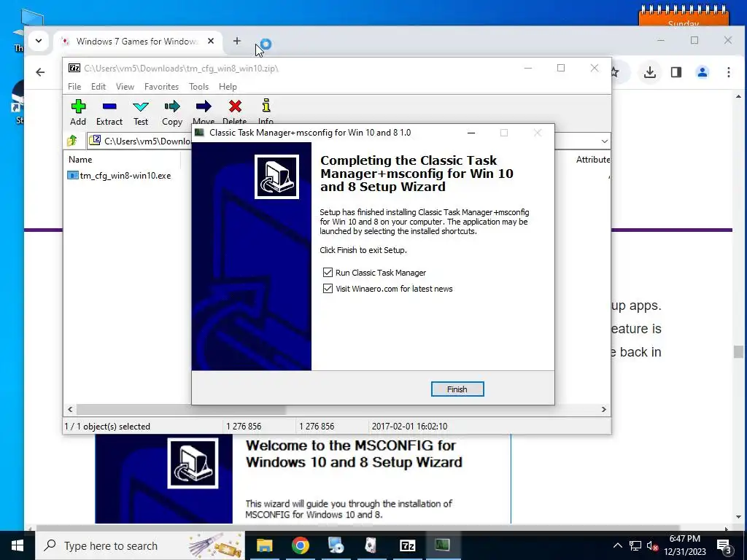Select tm_cfg_win8-win10.exe file in 7-Zip list

coord(119,175)
